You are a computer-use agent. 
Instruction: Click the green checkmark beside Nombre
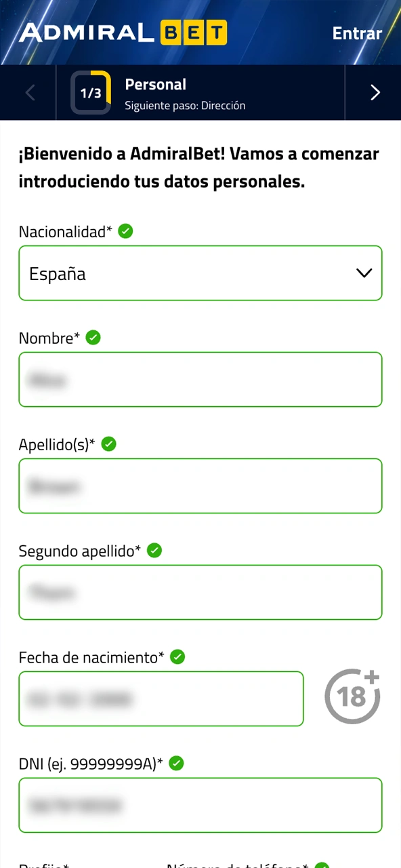(x=93, y=337)
